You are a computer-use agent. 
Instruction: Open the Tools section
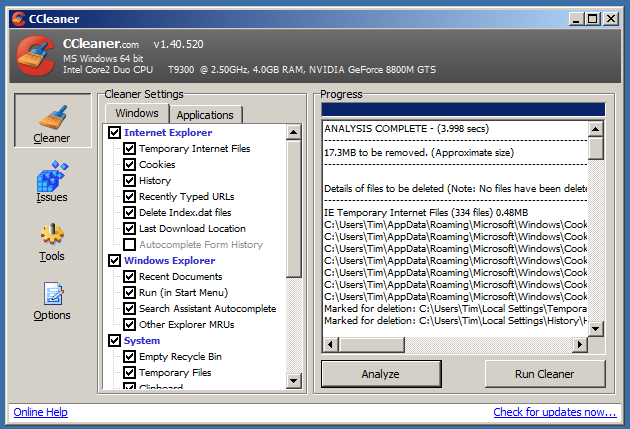[x=52, y=242]
